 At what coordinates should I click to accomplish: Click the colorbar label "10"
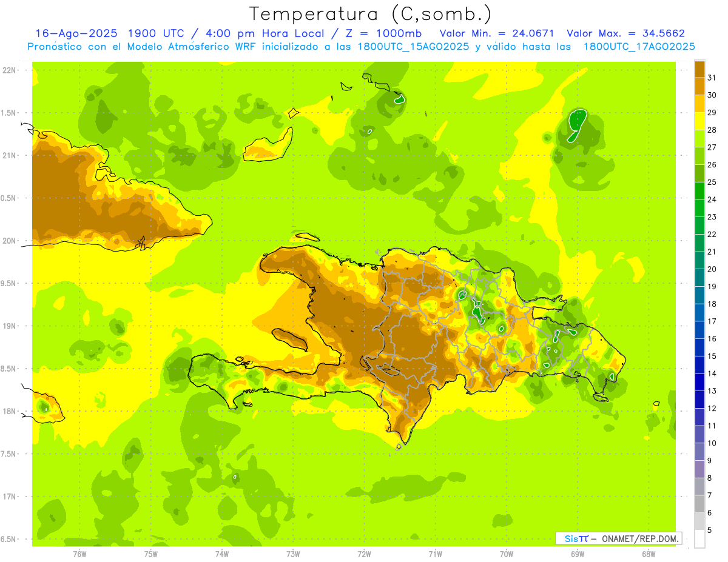tap(712, 443)
